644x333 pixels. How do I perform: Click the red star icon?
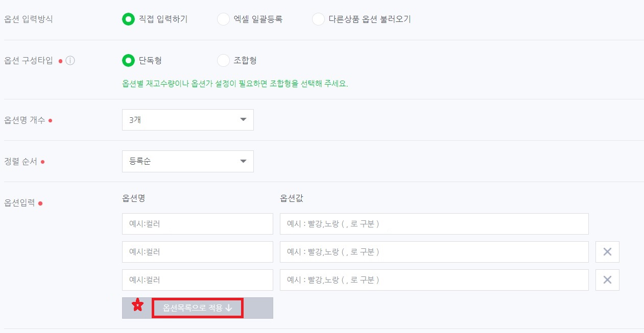(137, 305)
